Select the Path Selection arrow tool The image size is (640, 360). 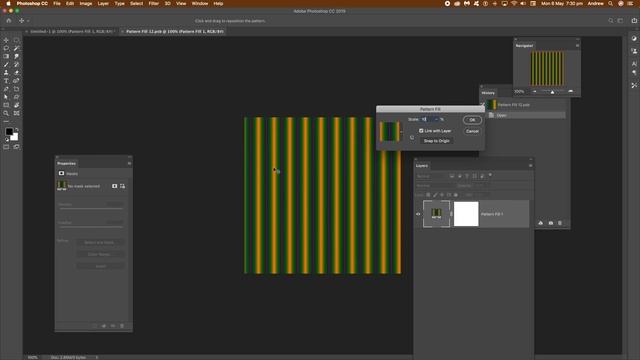pos(6,97)
